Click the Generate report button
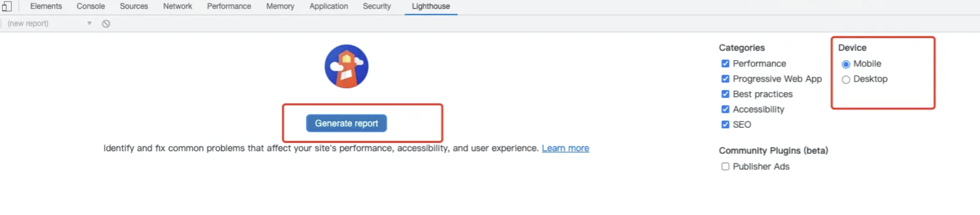Image resolution: width=980 pixels, height=215 pixels. [x=346, y=123]
